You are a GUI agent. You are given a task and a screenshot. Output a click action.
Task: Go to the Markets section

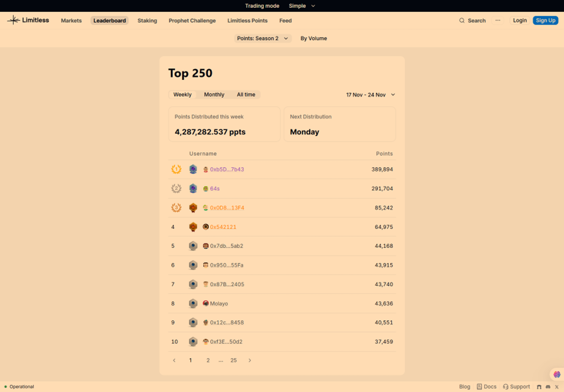pos(71,20)
